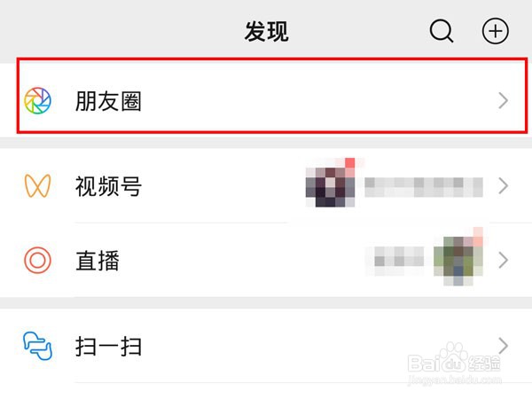The width and height of the screenshot is (532, 399).
Task: Expand the chevron on 直播 row
Action: (x=503, y=260)
